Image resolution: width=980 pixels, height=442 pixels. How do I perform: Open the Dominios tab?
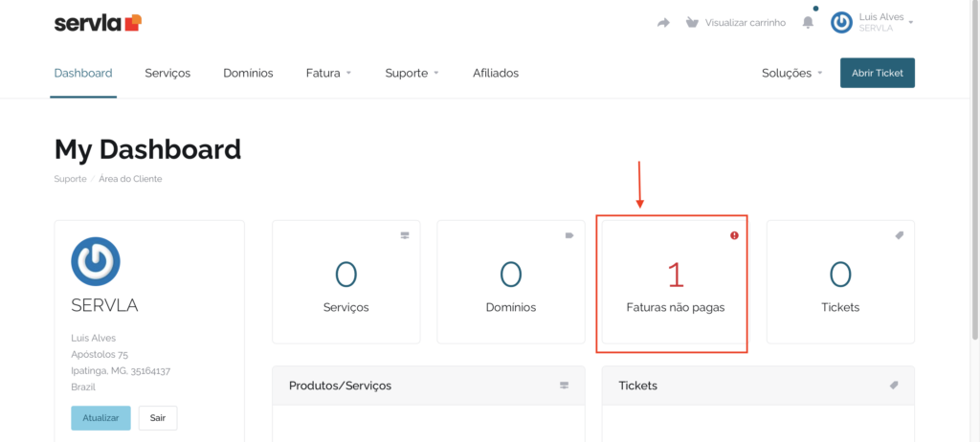[x=248, y=73]
